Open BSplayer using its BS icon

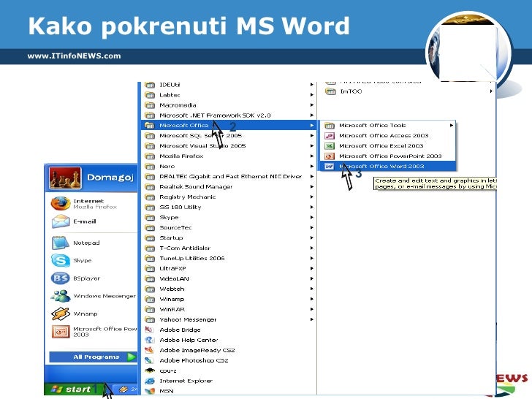pyautogui.click(x=61, y=278)
